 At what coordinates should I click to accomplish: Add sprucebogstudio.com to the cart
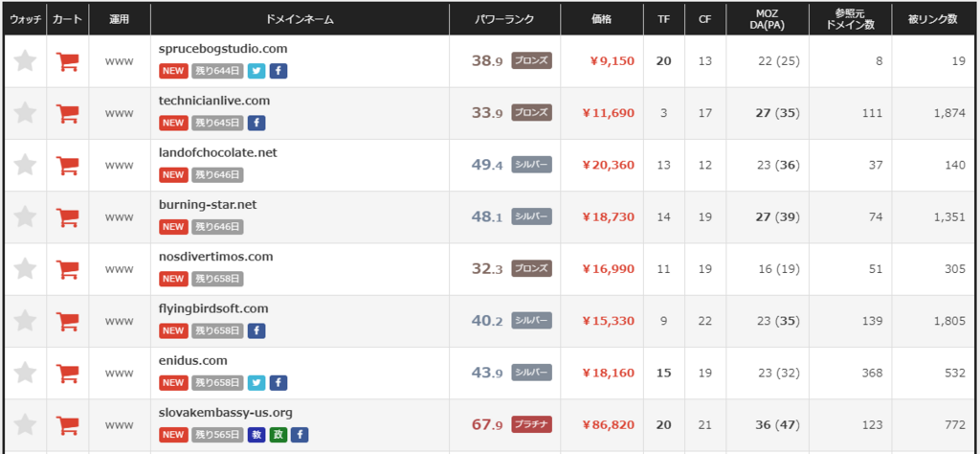pyautogui.click(x=68, y=61)
